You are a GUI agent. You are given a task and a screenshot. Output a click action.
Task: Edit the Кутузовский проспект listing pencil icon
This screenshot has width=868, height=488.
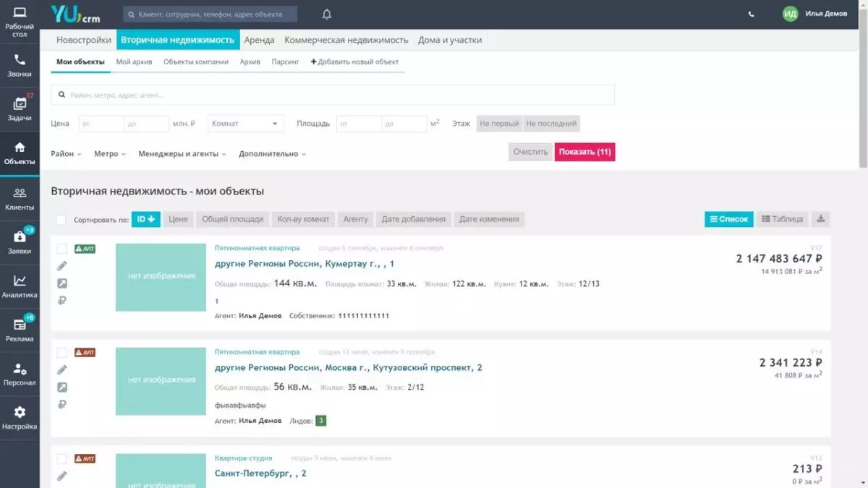(62, 370)
